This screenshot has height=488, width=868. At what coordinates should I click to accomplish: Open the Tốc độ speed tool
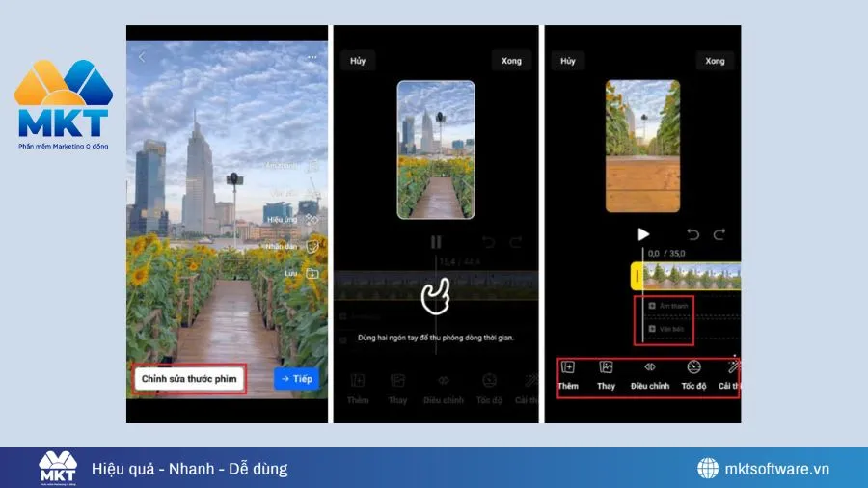(x=693, y=375)
